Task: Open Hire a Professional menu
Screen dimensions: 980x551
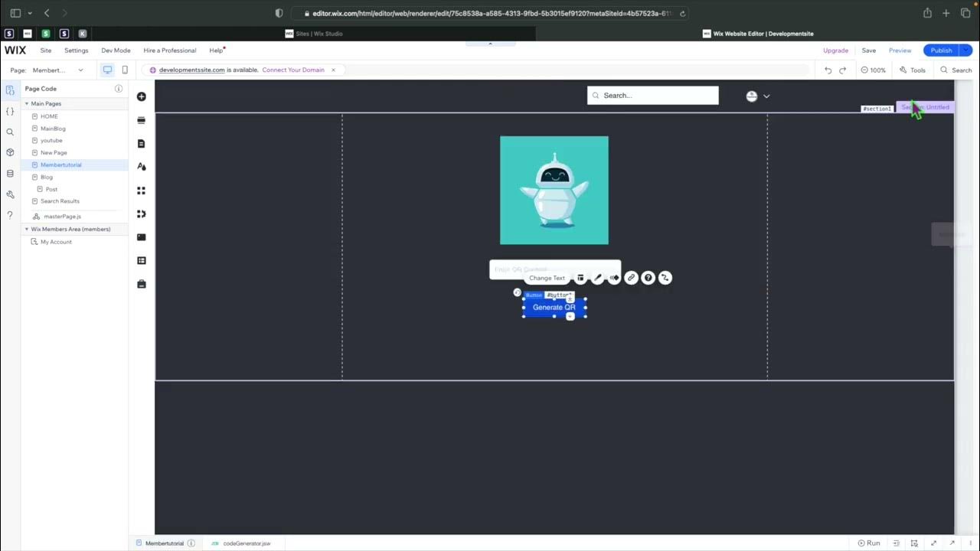Action: click(x=170, y=51)
